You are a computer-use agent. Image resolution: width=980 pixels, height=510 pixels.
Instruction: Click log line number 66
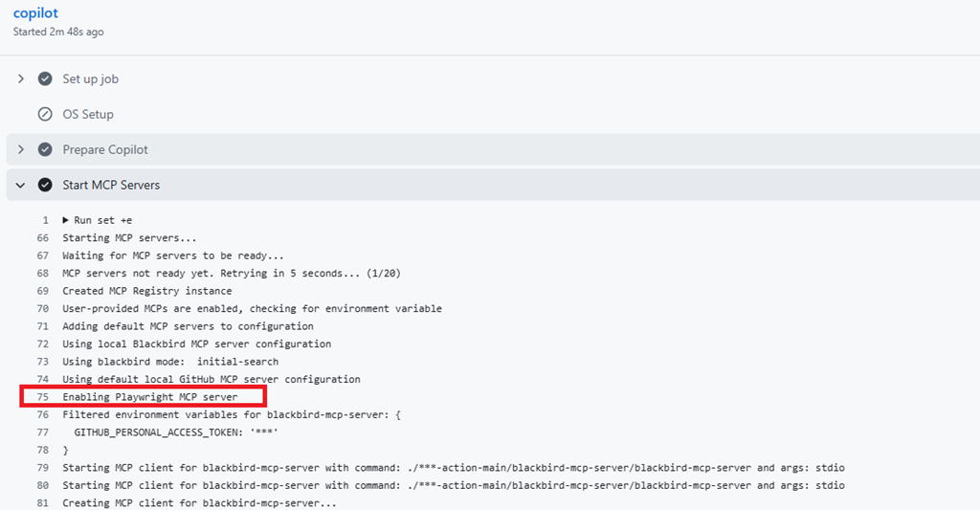(42, 238)
